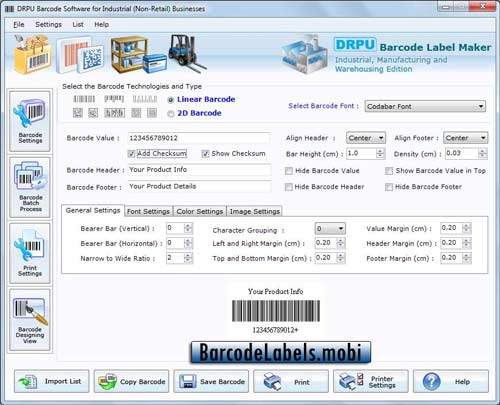500x405 pixels.
Task: Click the Copy Barcode button
Action: (131, 381)
